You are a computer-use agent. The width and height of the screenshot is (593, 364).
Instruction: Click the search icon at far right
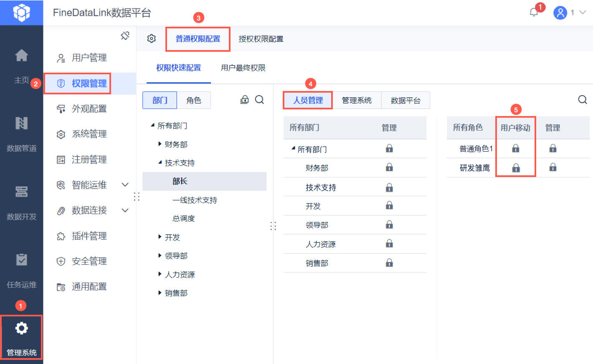pos(582,100)
